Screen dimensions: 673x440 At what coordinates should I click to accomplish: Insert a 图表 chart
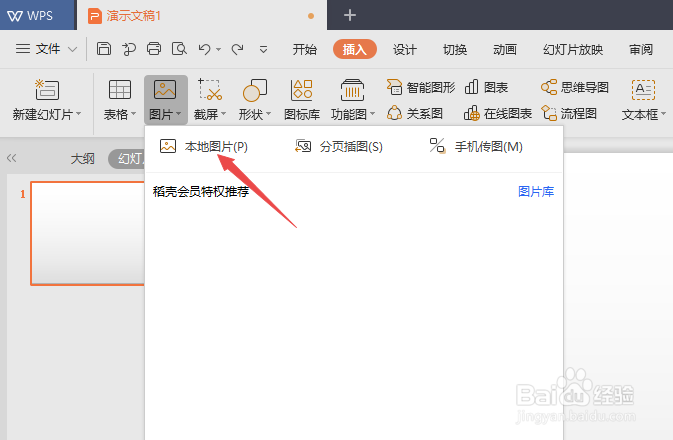pos(487,87)
